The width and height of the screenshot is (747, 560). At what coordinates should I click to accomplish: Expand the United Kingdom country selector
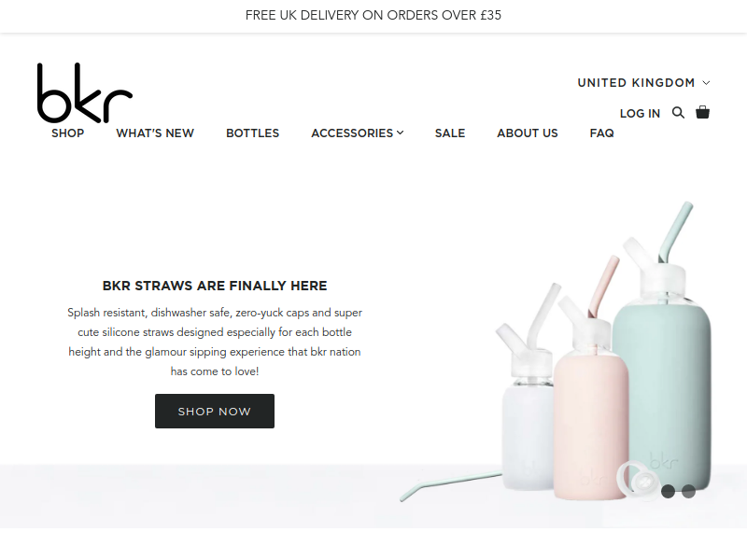(643, 83)
